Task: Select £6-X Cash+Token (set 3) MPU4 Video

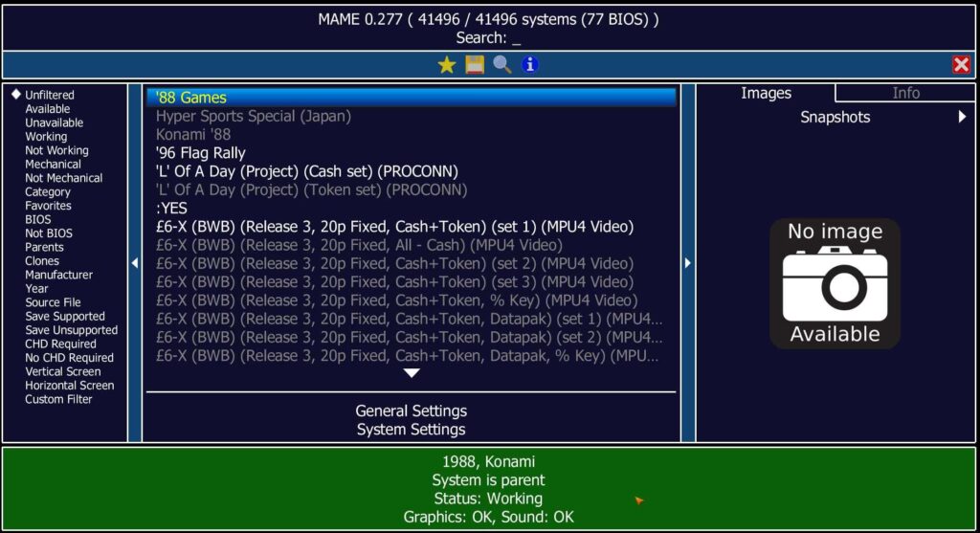Action: (x=412, y=281)
